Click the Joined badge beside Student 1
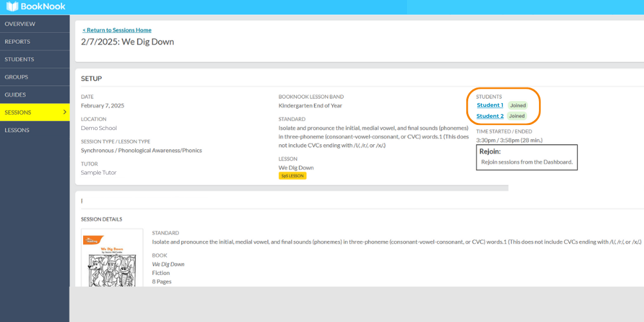Image resolution: width=644 pixels, height=322 pixels. coord(518,106)
